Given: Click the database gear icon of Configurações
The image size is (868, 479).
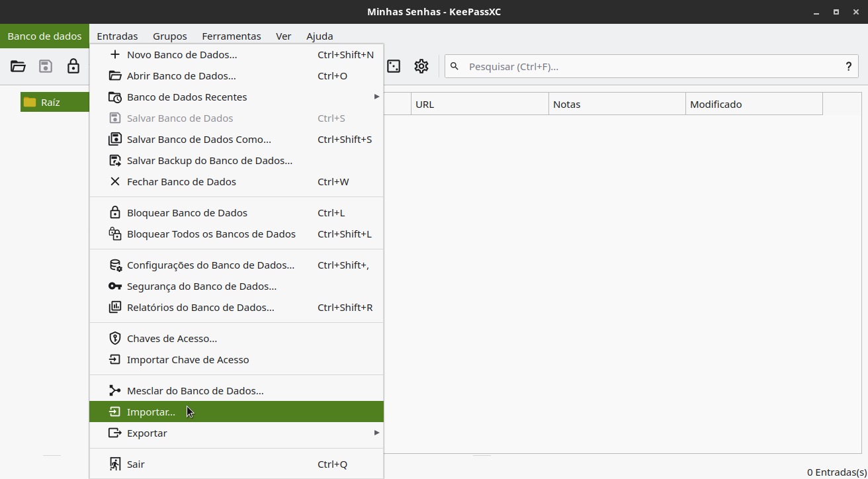Looking at the screenshot, I should 115,265.
